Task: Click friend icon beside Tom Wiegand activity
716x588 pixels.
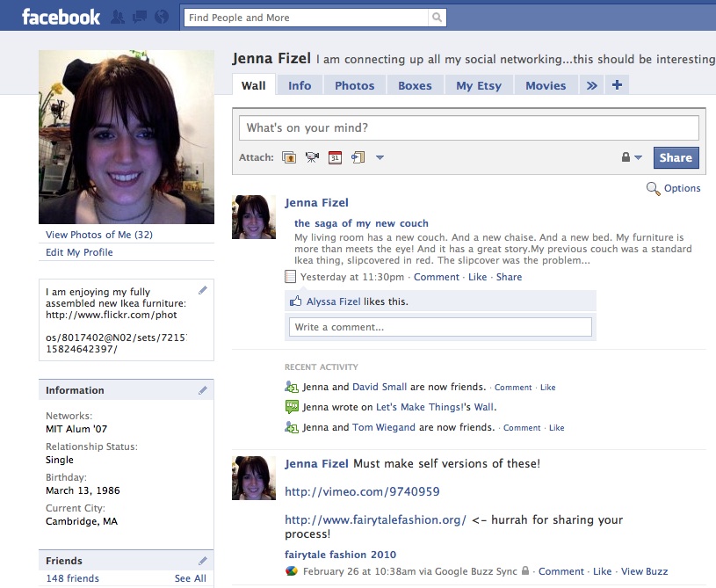Action: pos(292,428)
